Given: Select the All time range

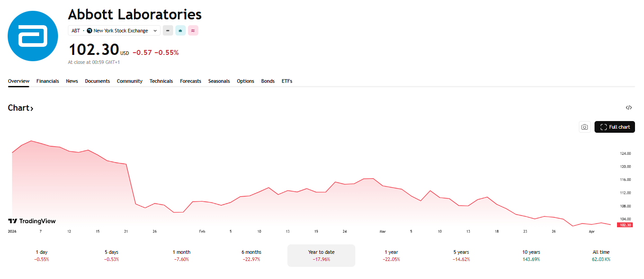Looking at the screenshot, I should click(601, 256).
